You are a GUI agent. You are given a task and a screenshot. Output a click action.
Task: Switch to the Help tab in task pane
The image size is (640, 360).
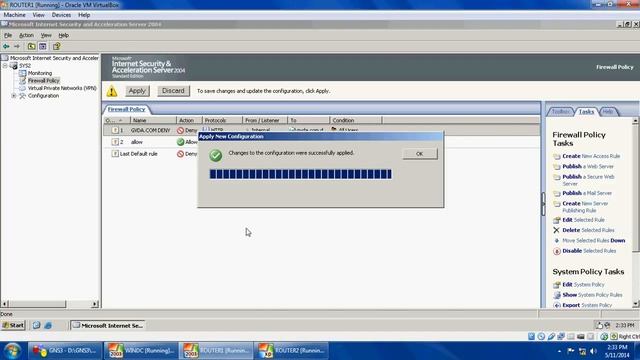608,111
